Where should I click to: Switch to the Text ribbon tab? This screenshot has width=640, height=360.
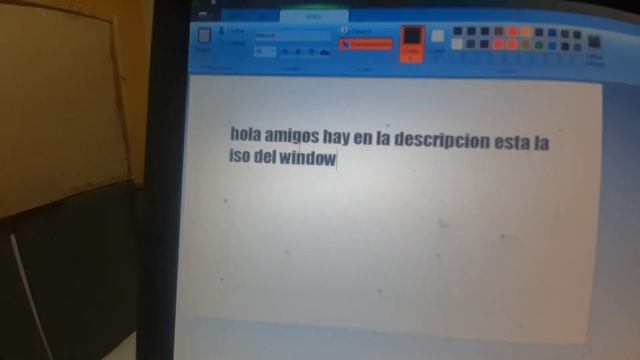[314, 16]
